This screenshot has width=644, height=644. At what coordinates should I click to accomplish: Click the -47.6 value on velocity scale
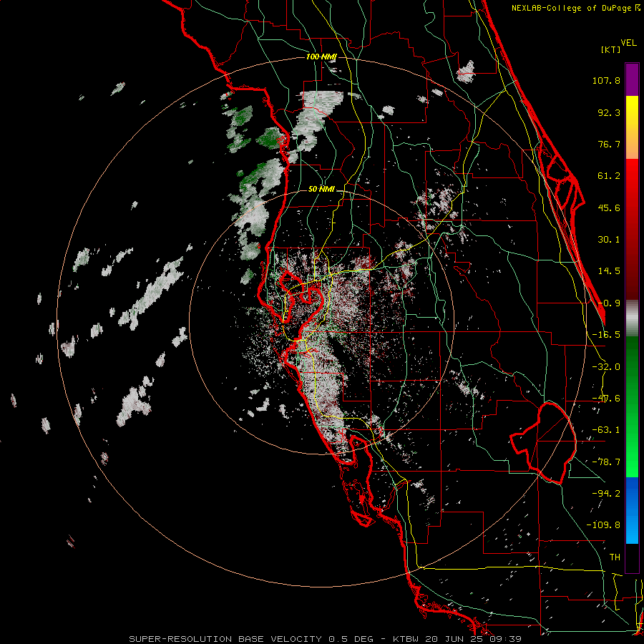pyautogui.click(x=606, y=399)
